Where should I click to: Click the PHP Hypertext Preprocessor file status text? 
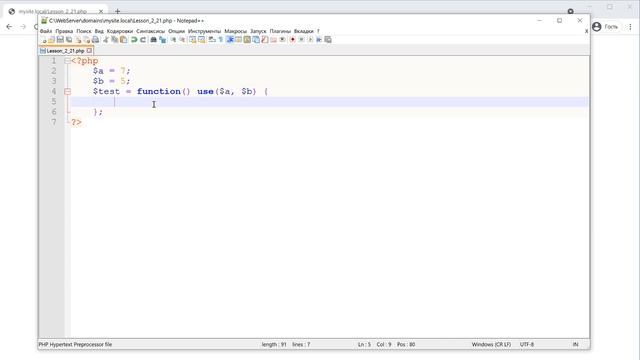pos(75,344)
